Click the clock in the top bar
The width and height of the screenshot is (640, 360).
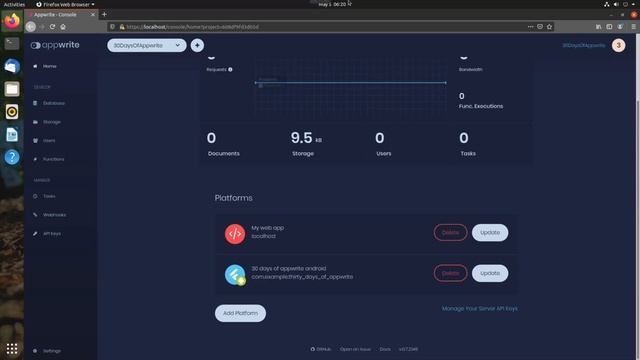coord(332,4)
